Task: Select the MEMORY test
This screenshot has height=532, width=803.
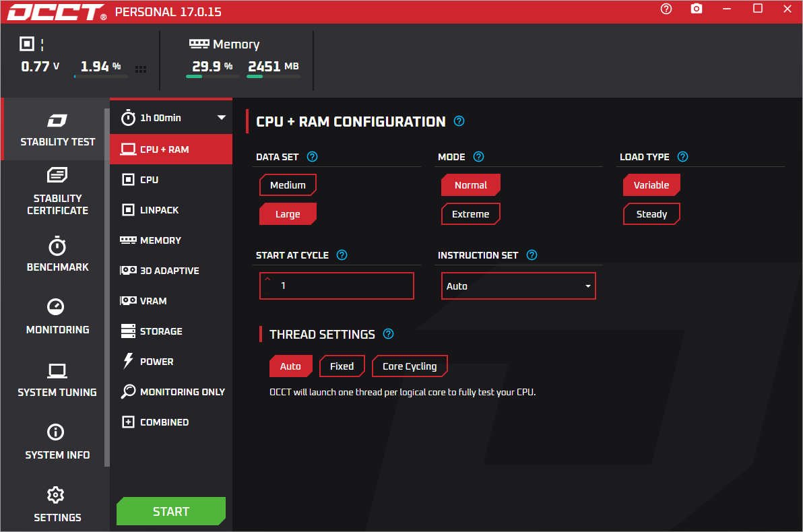Action: coord(171,240)
